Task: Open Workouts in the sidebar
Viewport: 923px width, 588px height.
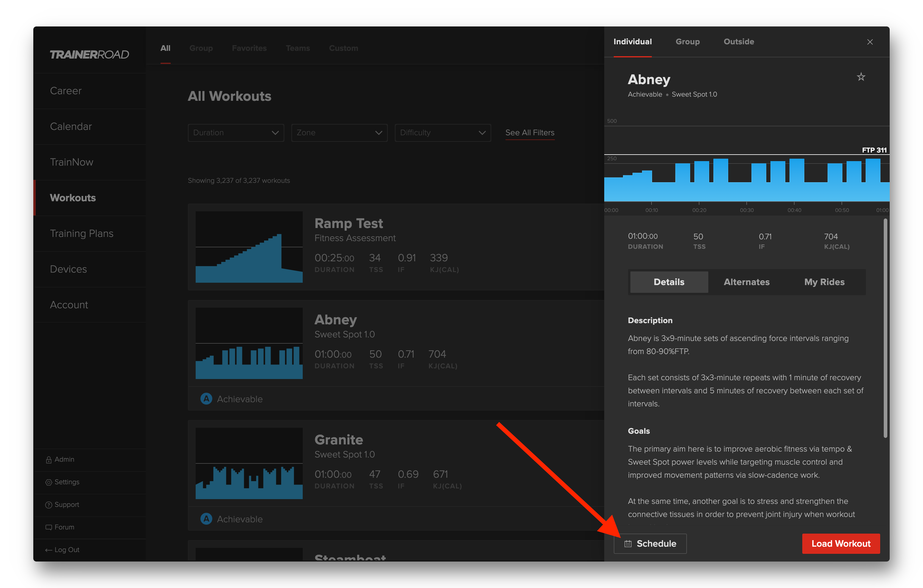Action: point(90,198)
